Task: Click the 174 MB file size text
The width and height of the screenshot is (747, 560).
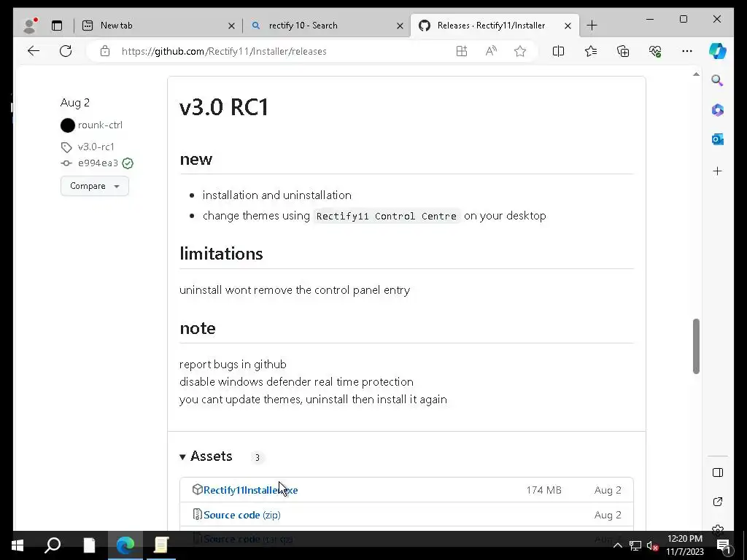Action: pyautogui.click(x=543, y=490)
